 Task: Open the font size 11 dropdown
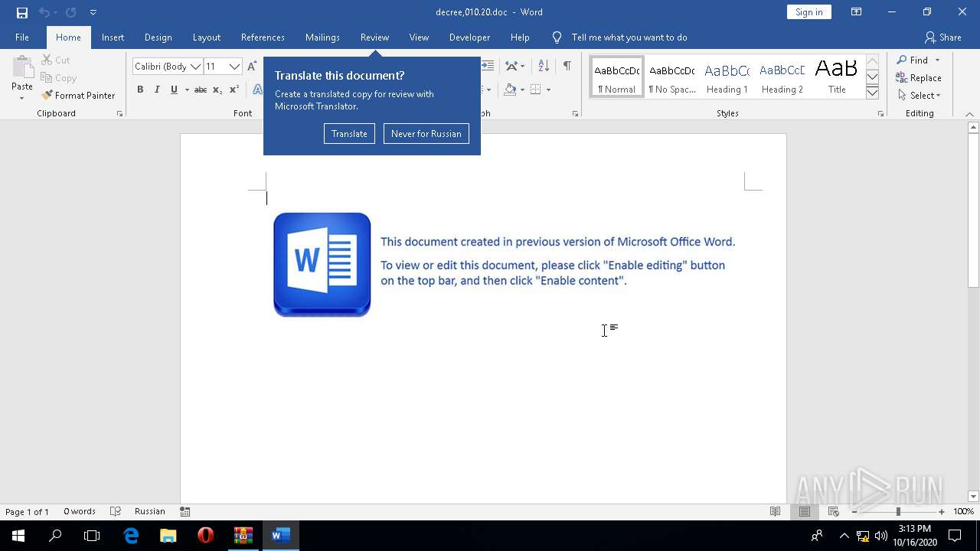tap(234, 67)
